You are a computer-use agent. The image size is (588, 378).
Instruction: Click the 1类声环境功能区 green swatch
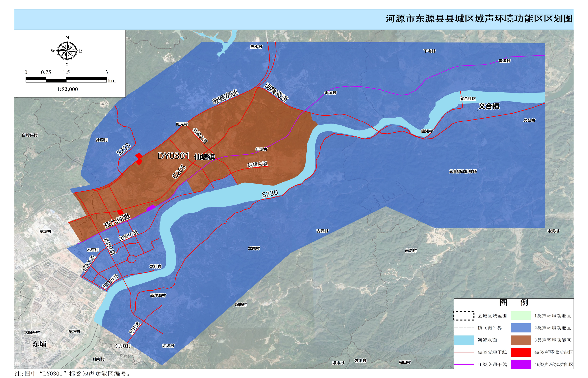coord(521,316)
